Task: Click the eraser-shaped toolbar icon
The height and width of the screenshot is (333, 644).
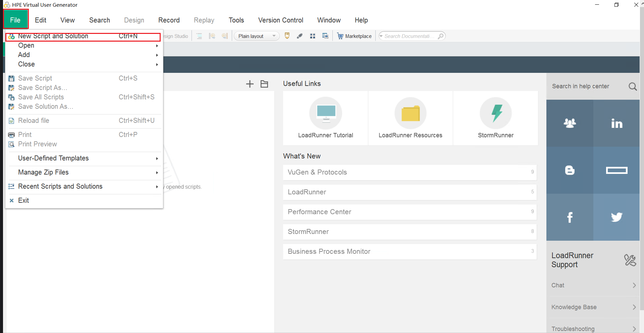Action: (300, 36)
